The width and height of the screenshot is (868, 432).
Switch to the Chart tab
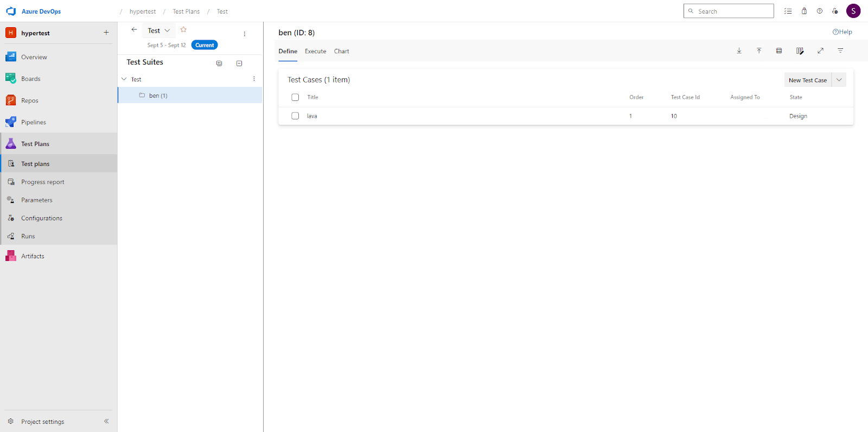coord(341,51)
